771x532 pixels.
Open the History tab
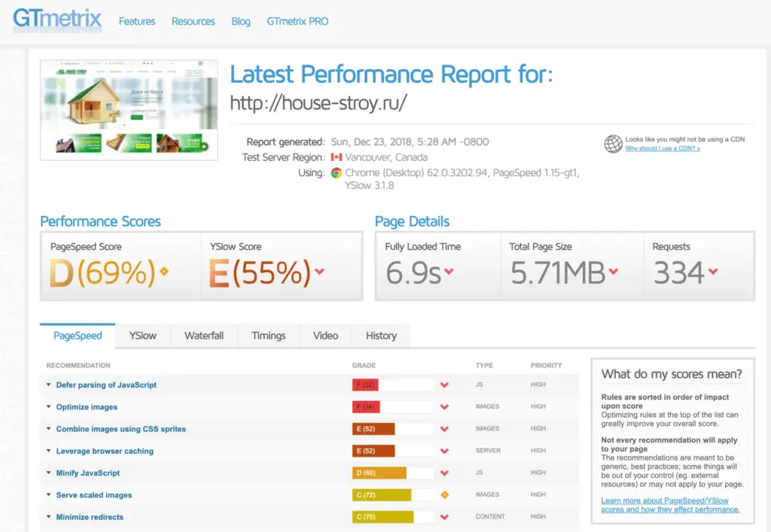click(x=381, y=336)
